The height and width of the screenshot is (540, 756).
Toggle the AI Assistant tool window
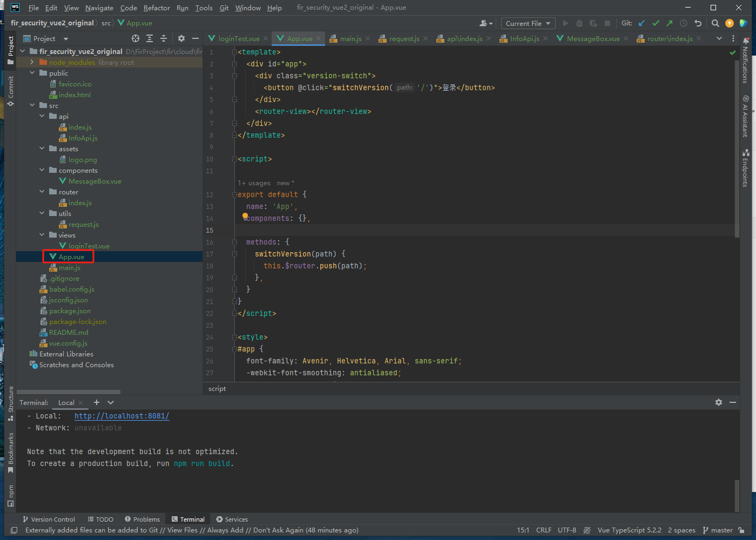click(745, 116)
